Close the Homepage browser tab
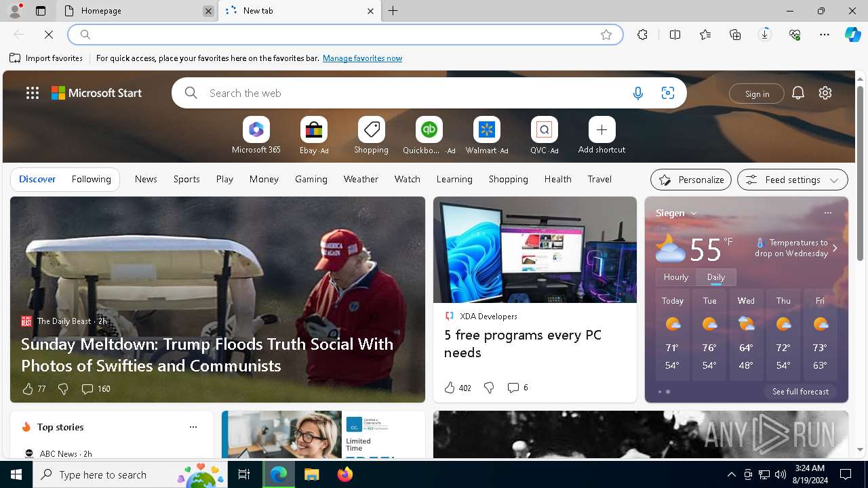The image size is (868, 488). coord(208,11)
